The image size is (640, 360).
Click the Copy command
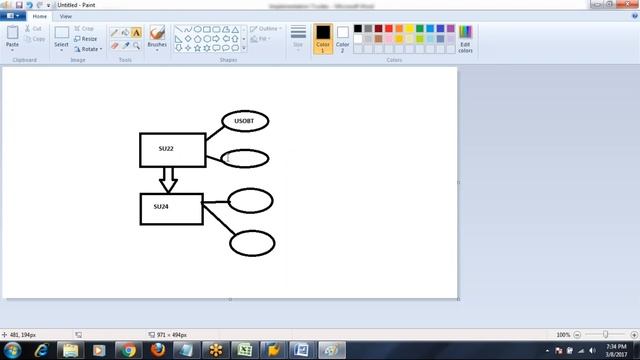34,39
